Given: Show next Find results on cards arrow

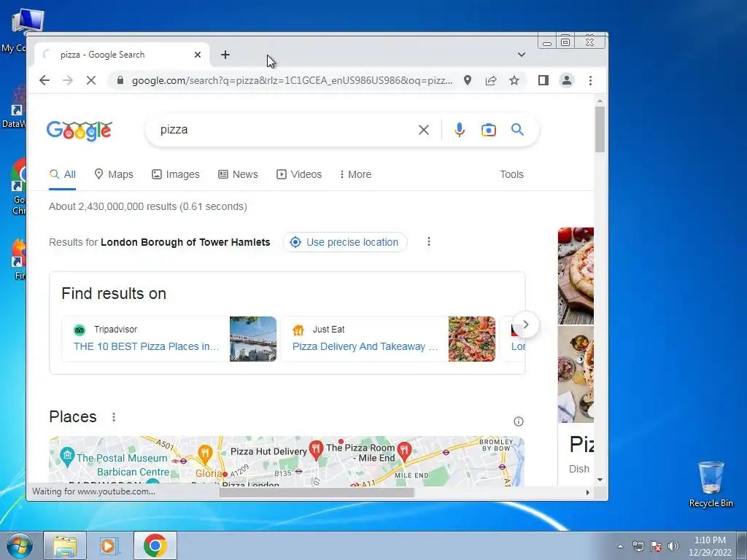Looking at the screenshot, I should pos(525,324).
